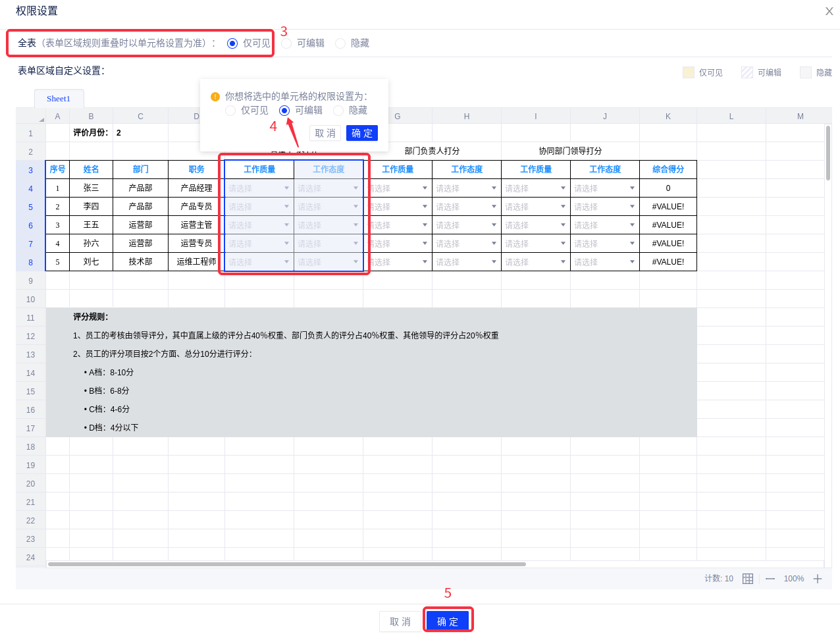
Task: Click the 100% zoom level text
Action: click(x=794, y=579)
